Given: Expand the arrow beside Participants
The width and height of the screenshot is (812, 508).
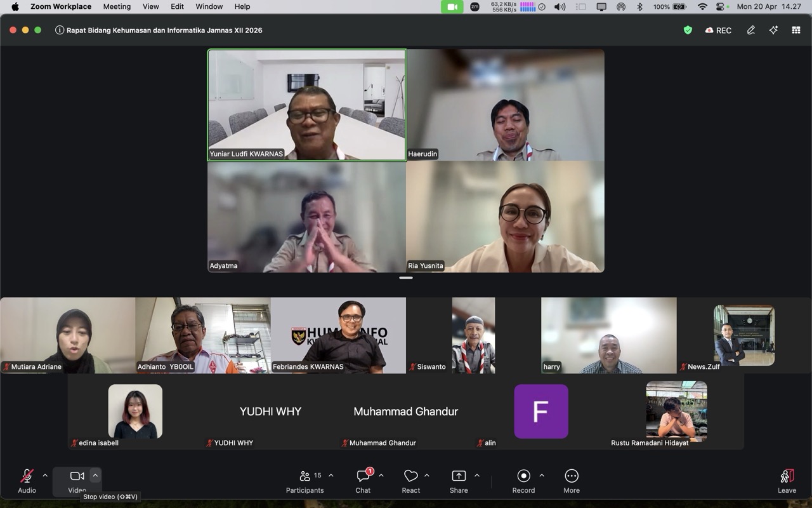Looking at the screenshot, I should click(331, 475).
